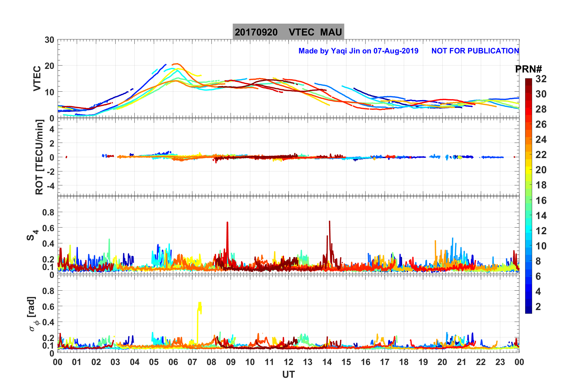Click the x-axis hour tick label "03"

coord(115,362)
